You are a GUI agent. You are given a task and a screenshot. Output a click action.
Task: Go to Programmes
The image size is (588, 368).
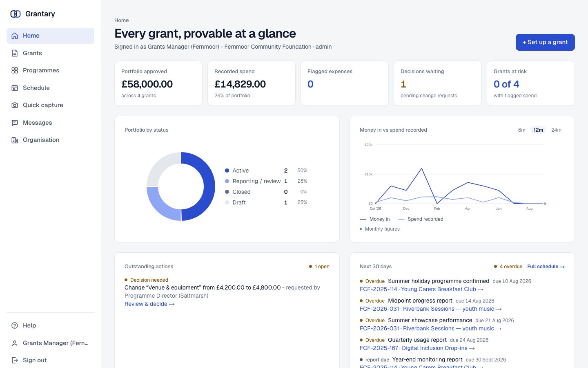50,70
